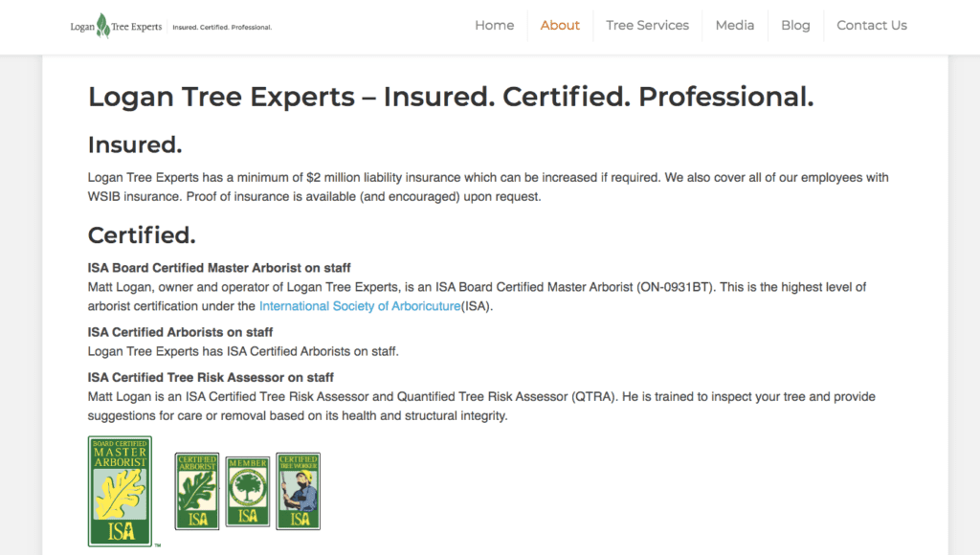Select the About menu item
This screenshot has height=555, width=980.
pos(560,26)
